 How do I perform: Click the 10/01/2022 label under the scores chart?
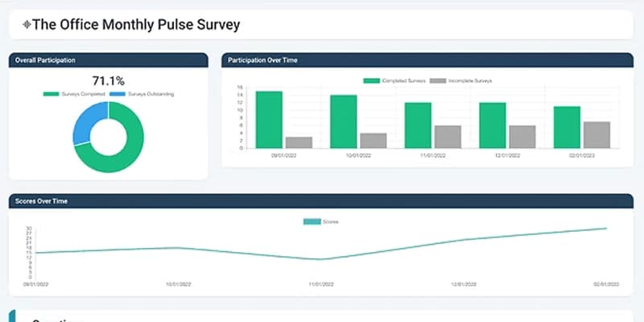coord(178,284)
